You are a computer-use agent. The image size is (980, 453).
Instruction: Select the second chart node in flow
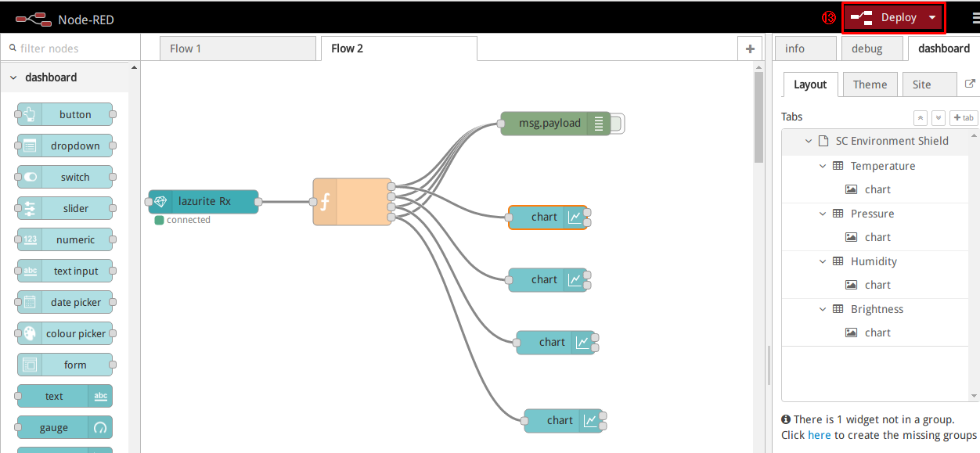point(547,279)
